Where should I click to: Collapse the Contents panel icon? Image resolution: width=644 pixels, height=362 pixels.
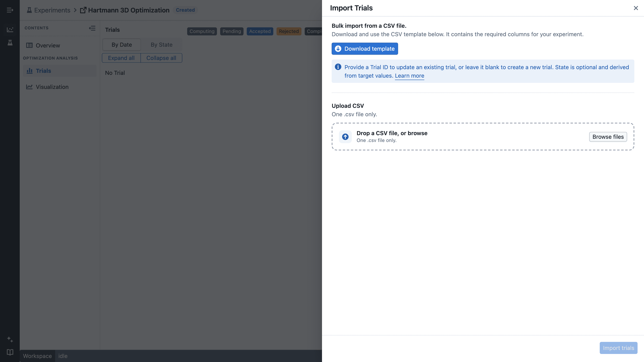click(x=92, y=28)
